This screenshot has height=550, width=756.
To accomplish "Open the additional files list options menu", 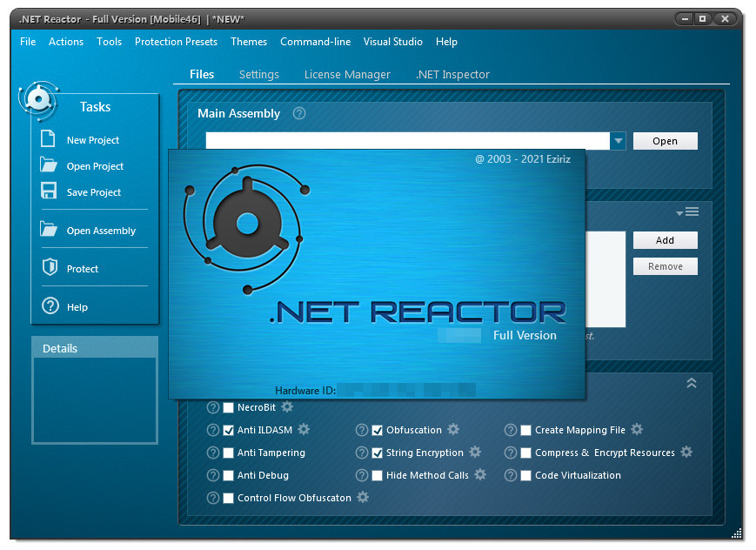I will click(x=688, y=211).
